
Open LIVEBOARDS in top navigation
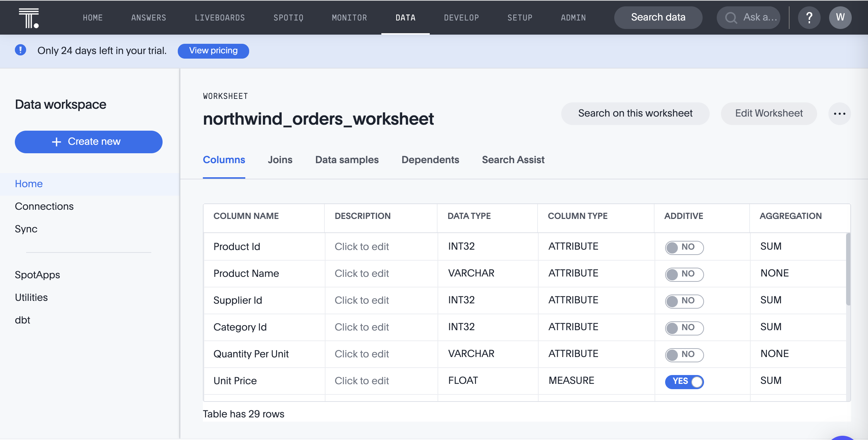point(219,18)
